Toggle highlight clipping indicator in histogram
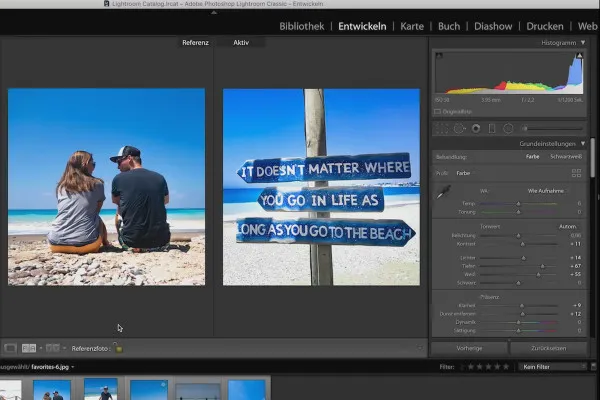 click(x=579, y=55)
